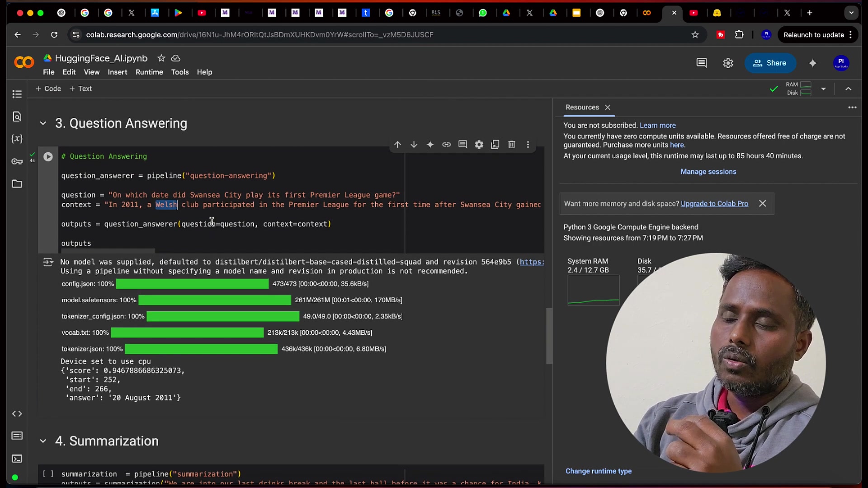Open the table of contents sidebar icon

pos(17,94)
